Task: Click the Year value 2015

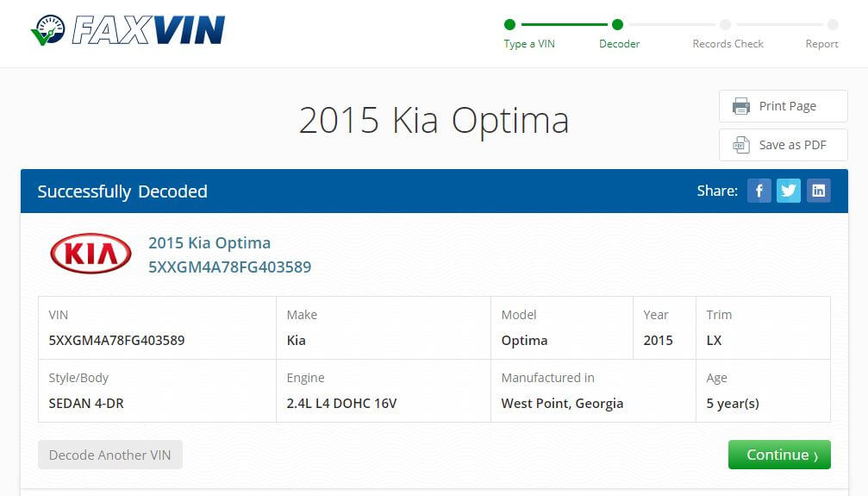Action: [658, 340]
